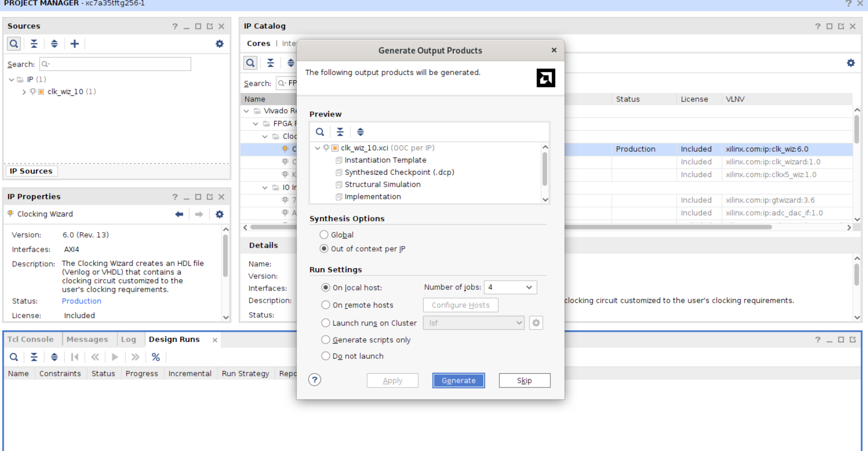This screenshot has height=451, width=868.
Task: Open Sources panel settings gear
Action: coord(219,43)
